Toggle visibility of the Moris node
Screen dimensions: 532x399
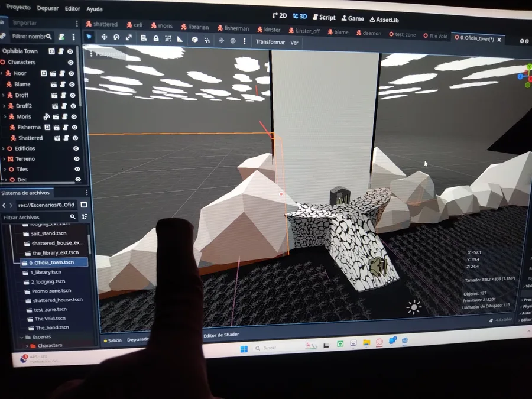click(x=74, y=116)
